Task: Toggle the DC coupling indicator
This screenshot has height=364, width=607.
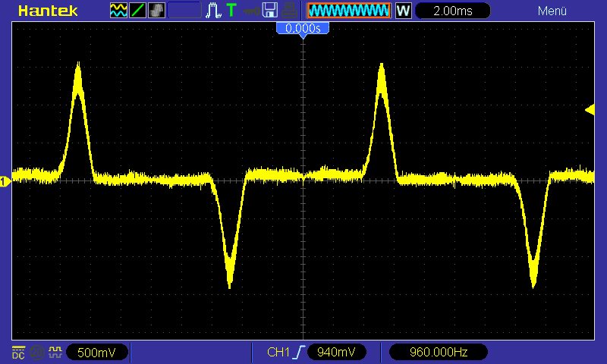Action: coord(18,352)
